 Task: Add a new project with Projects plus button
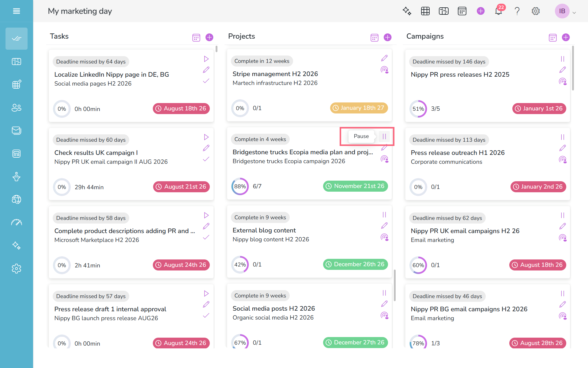[x=388, y=37]
